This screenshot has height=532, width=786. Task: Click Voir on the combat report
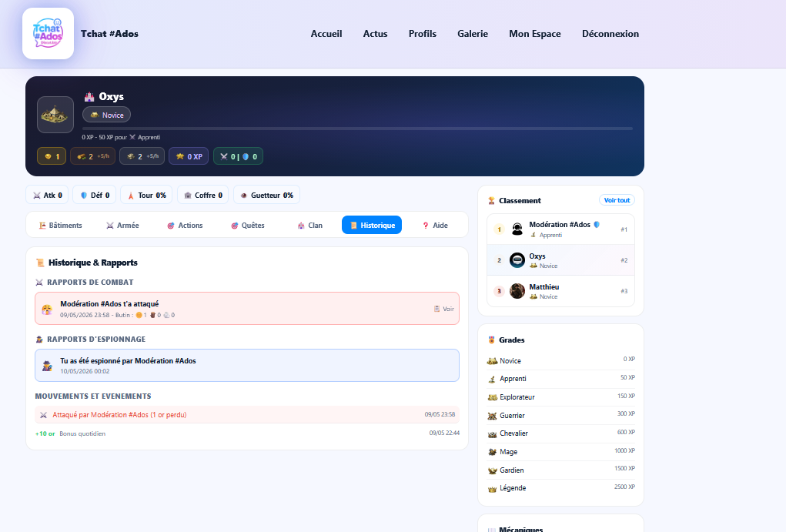444,309
